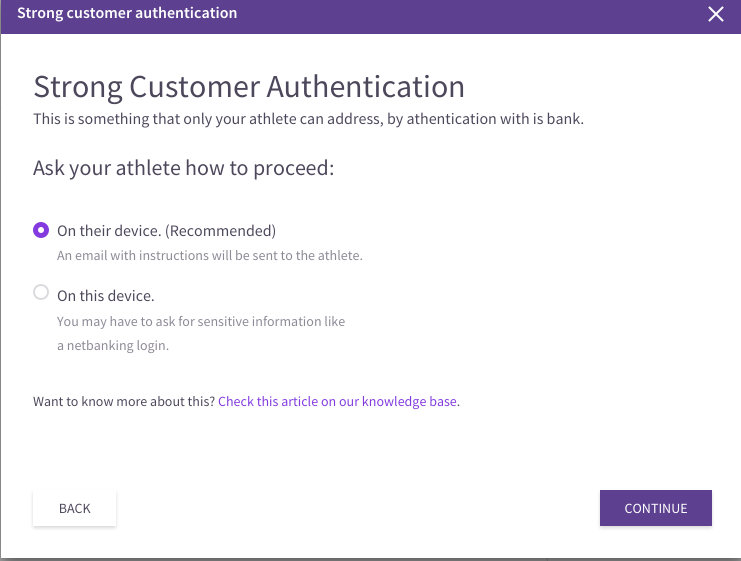This screenshot has height=561, width=741.
Task: Click the 'Ask your athlete how to proceed' heading
Action: [x=183, y=168]
